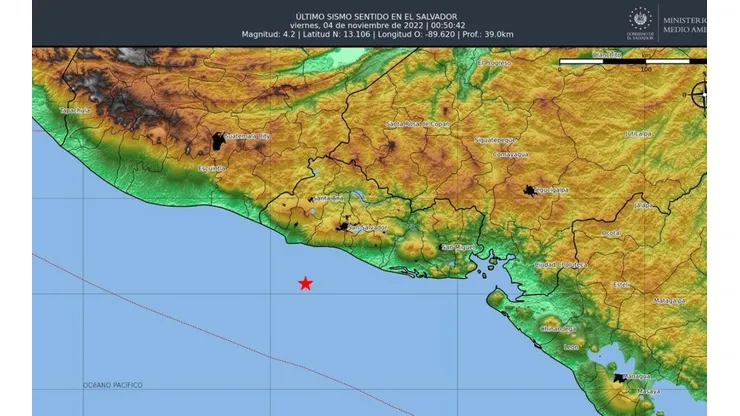Click the 'Guatemala City' map label
The width and height of the screenshot is (740, 416).
(247, 136)
